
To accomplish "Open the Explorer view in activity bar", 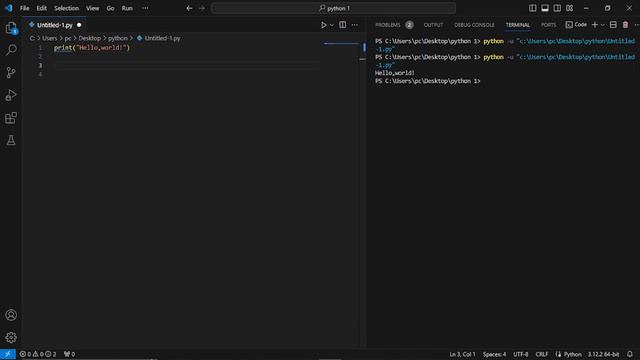I will [x=11, y=28].
